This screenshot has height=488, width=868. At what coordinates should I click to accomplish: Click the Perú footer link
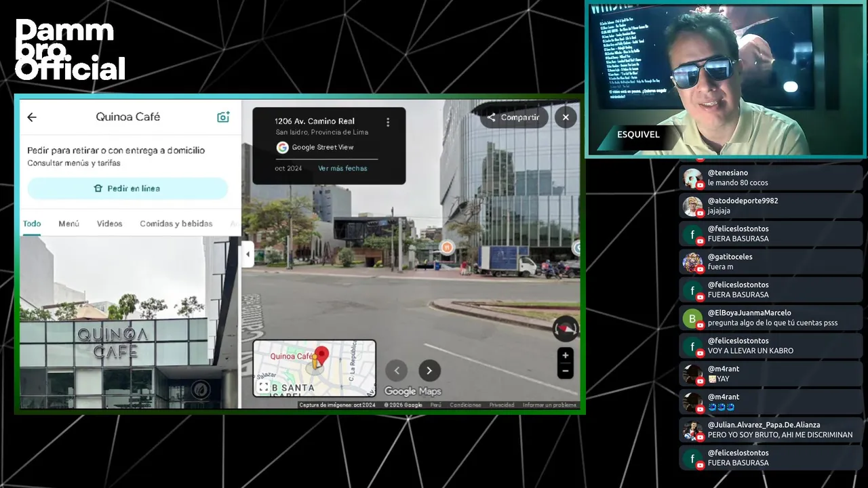[435, 405]
